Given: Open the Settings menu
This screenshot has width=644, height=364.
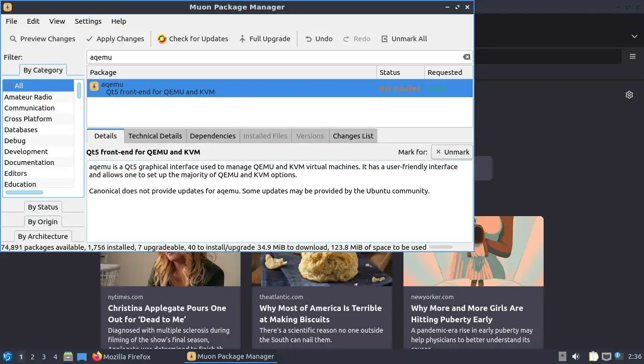Looking at the screenshot, I should pyautogui.click(x=88, y=21).
